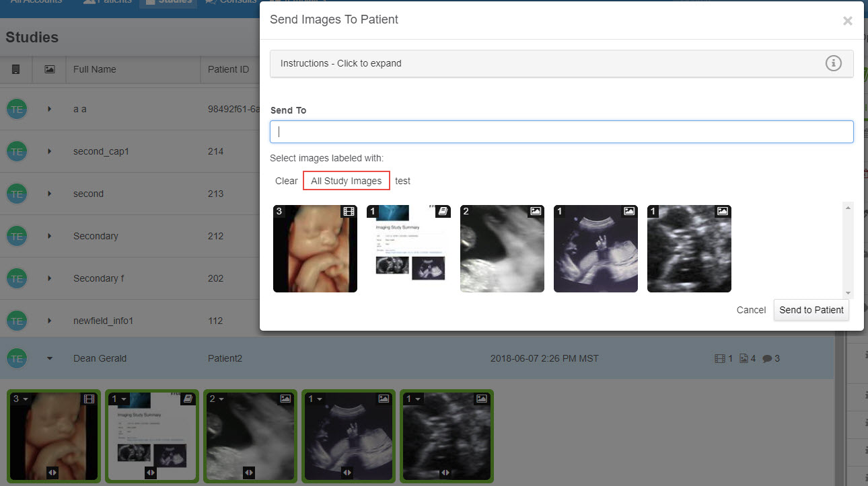Select the 3D baby face thumbnail in the dialog
Viewport: 868px width, 486px height.
(315, 249)
